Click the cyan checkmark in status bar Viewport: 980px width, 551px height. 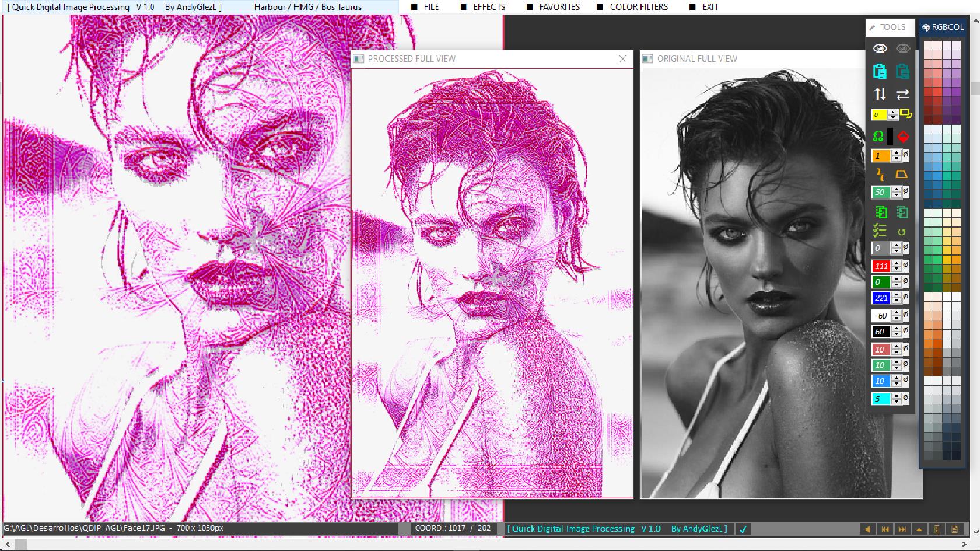coord(743,529)
